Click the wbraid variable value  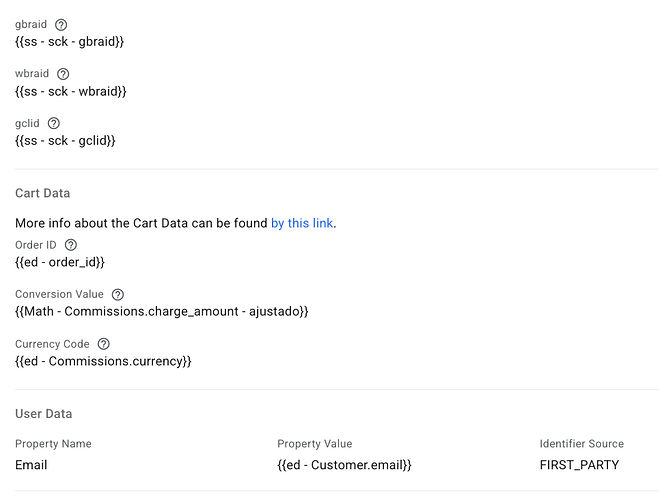pyautogui.click(x=71, y=91)
